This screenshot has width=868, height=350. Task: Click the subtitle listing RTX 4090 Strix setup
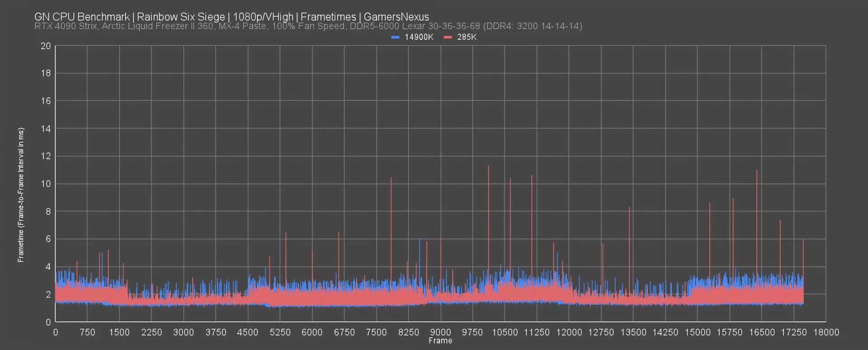click(308, 26)
